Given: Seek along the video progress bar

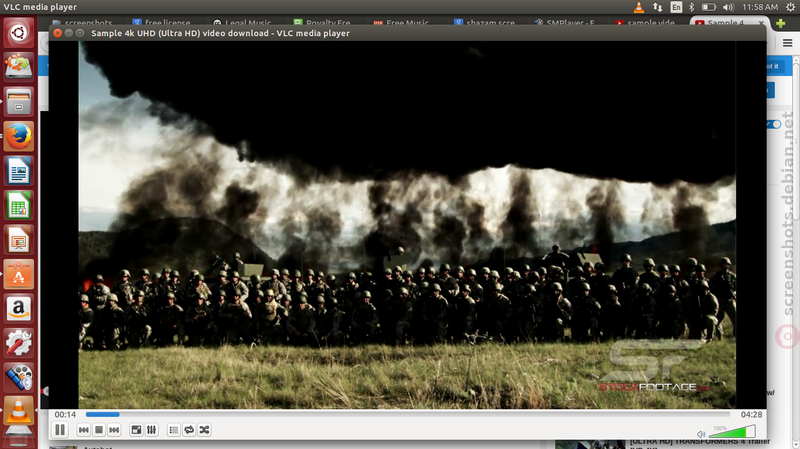Looking at the screenshot, I should [x=408, y=414].
